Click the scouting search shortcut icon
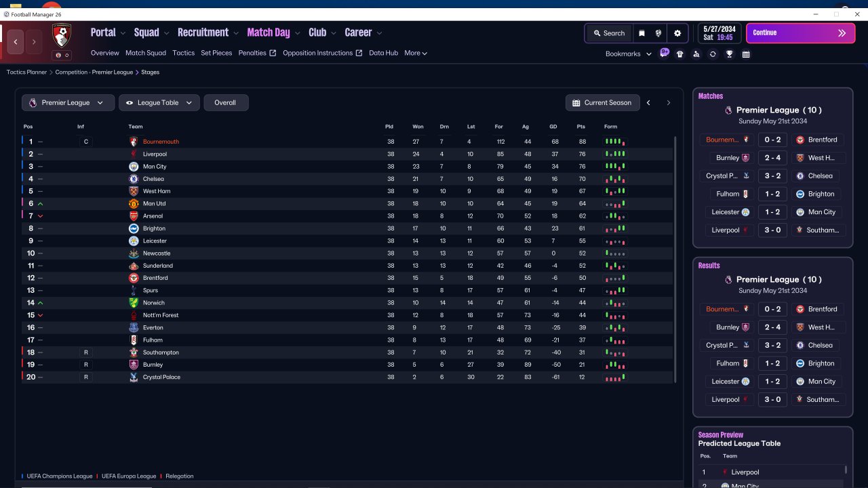868x488 pixels. 696,54
